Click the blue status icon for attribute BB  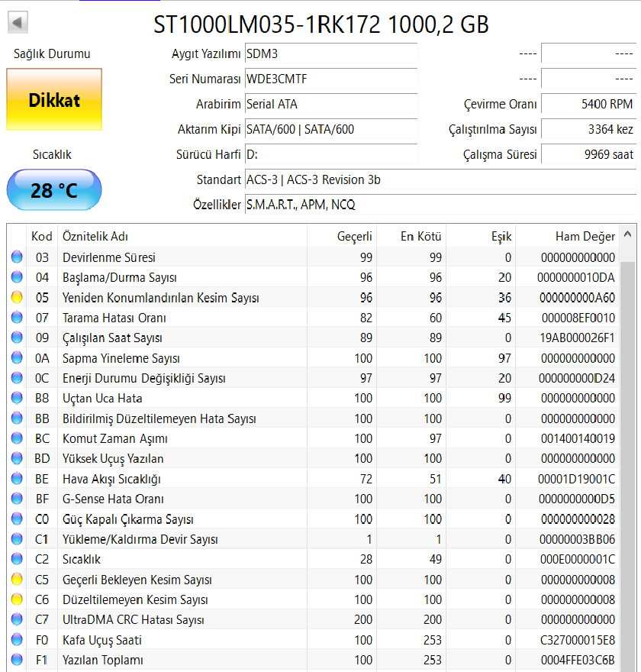[17, 418]
